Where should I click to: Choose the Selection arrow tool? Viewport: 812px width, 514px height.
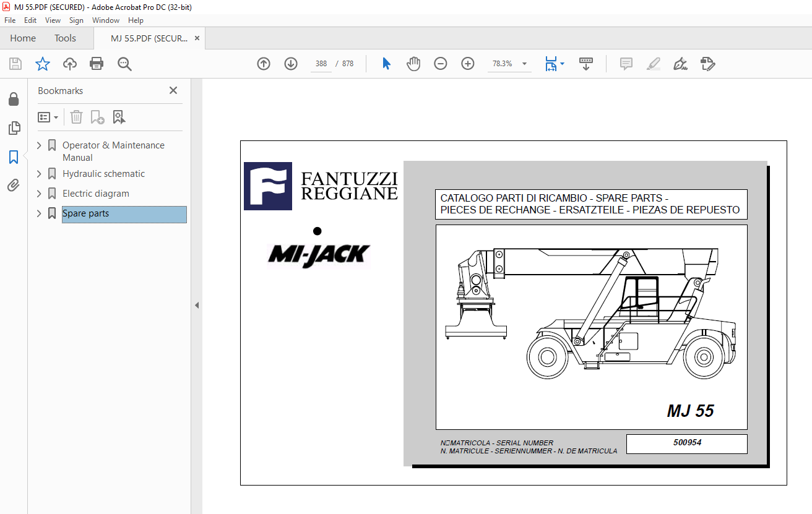[387, 64]
